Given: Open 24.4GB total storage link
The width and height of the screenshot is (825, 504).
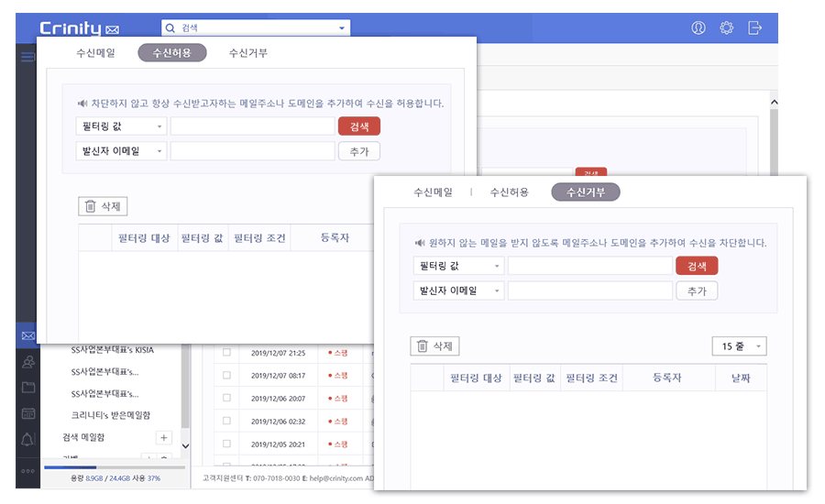Looking at the screenshot, I should [x=119, y=478].
